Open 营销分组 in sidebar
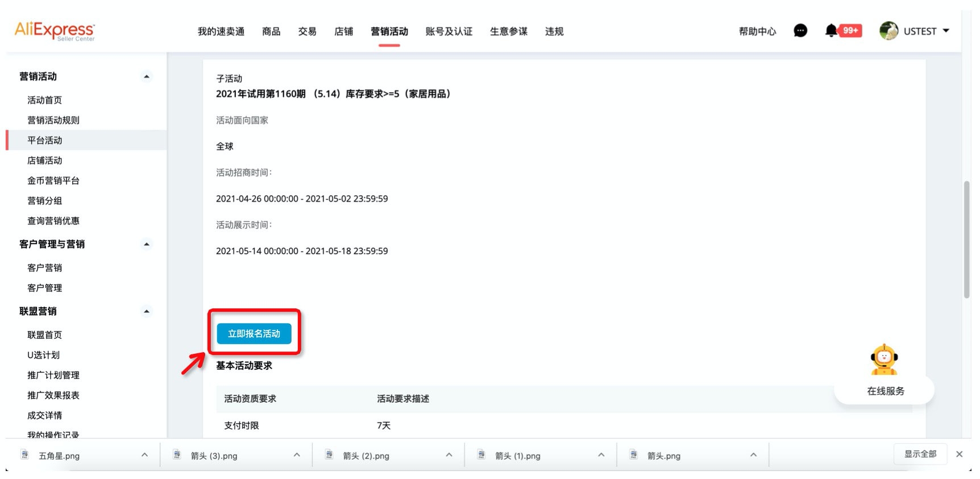 [x=45, y=201]
